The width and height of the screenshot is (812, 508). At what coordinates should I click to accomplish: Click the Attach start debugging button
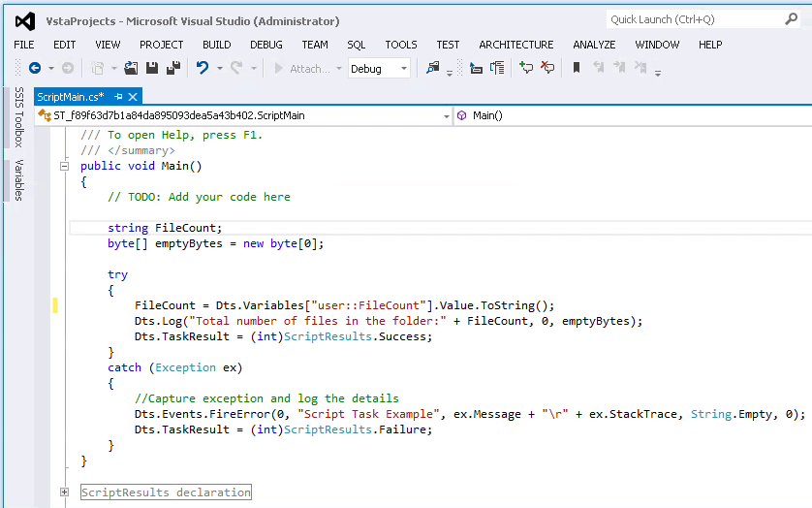(x=302, y=69)
